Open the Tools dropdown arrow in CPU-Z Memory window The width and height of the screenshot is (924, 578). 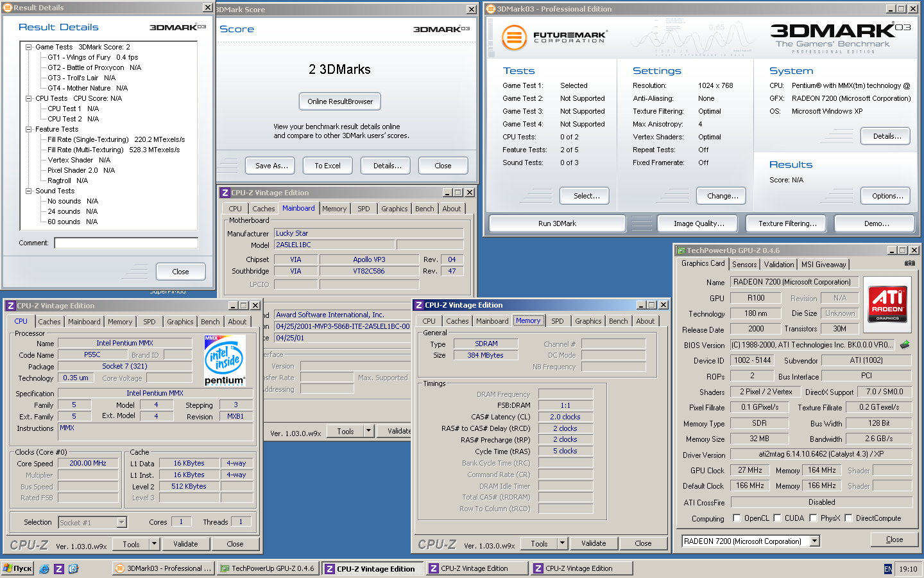[562, 543]
